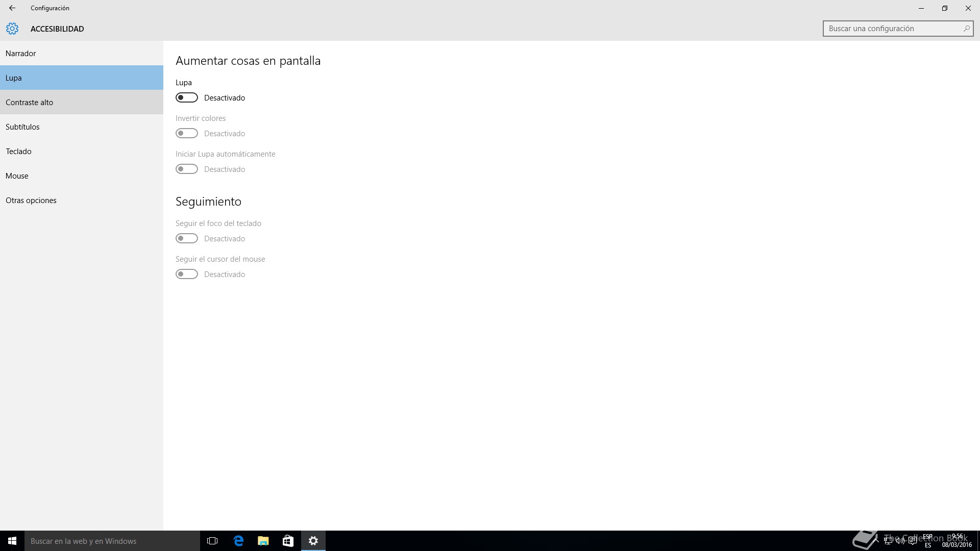The height and width of the screenshot is (551, 980).
Task: Toggle Seguir el cursor del mouse switch
Action: click(x=187, y=274)
